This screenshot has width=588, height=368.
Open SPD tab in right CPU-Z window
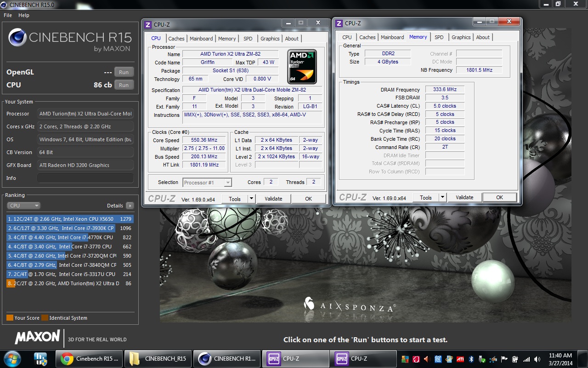tap(439, 37)
